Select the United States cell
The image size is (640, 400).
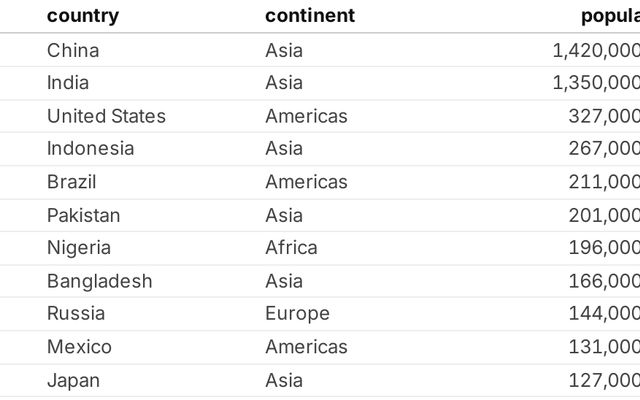[106, 116]
